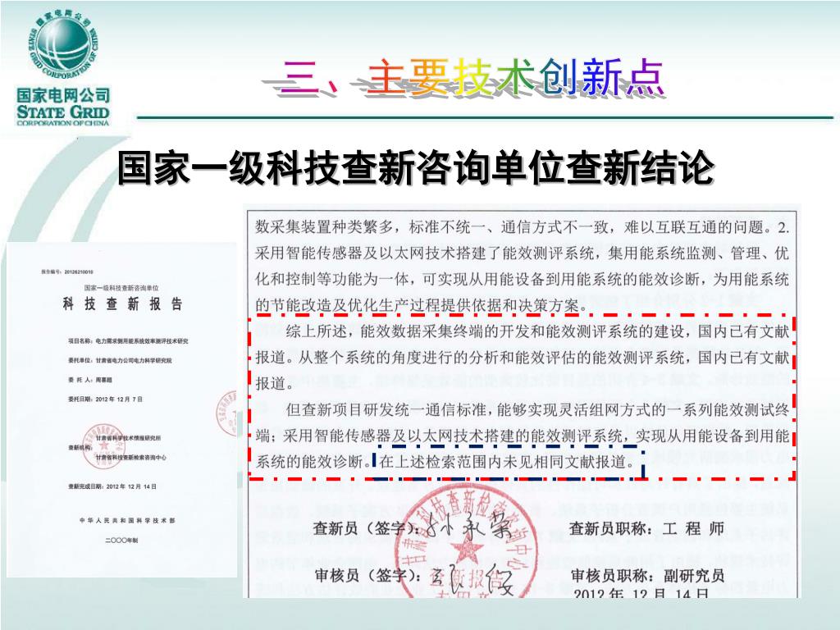The height and width of the screenshot is (630, 840).
Task: Click line starting 采用智能传感器及以太网技术搭建了
Action: point(521,253)
